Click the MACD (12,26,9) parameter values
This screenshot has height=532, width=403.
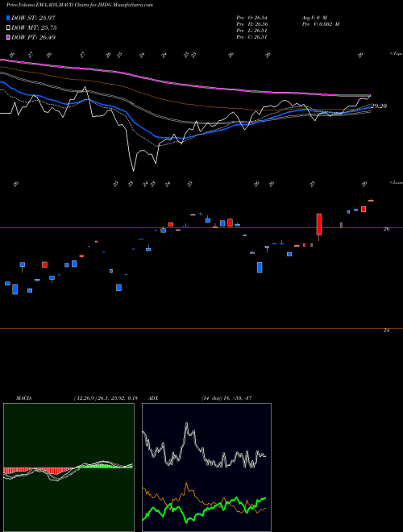pyautogui.click(x=106, y=398)
